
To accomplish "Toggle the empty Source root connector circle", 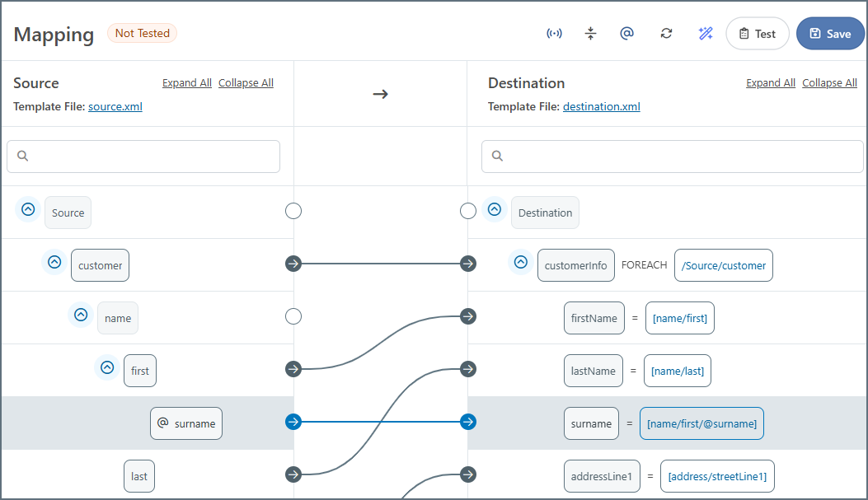I will [x=293, y=211].
